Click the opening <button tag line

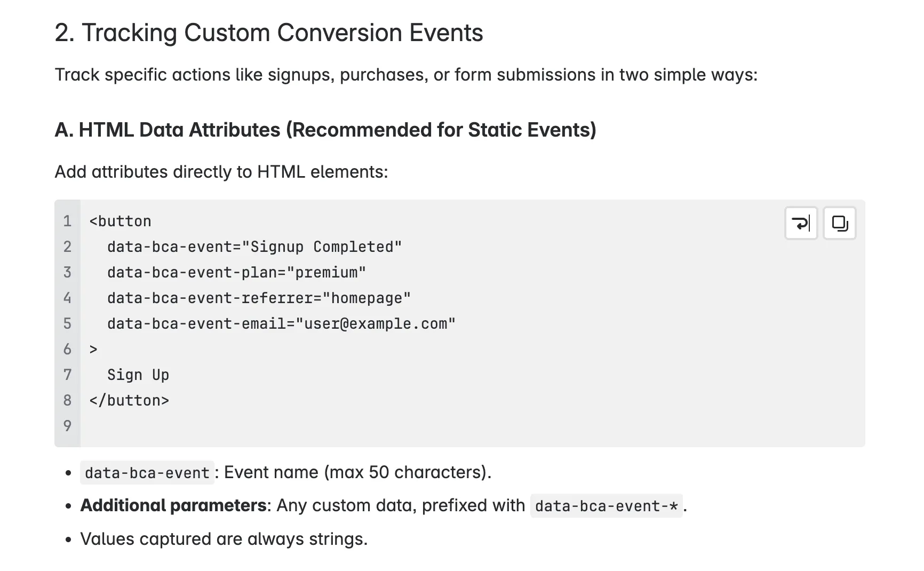[120, 221]
